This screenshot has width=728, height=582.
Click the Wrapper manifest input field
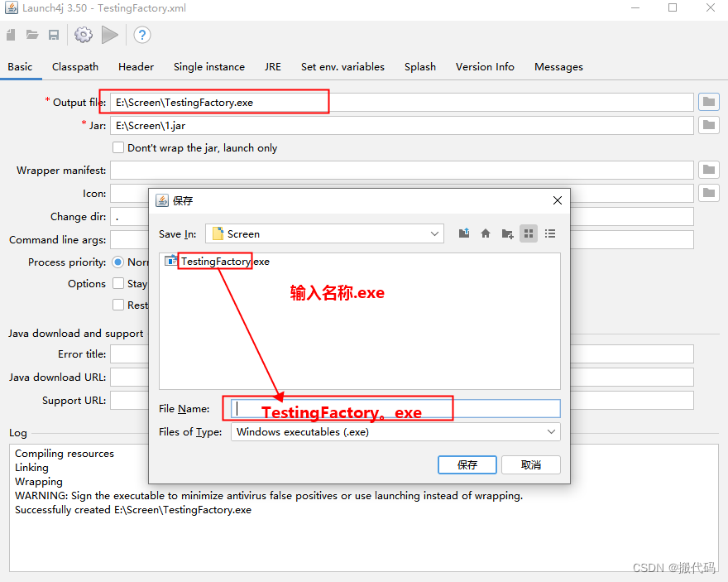coord(402,170)
